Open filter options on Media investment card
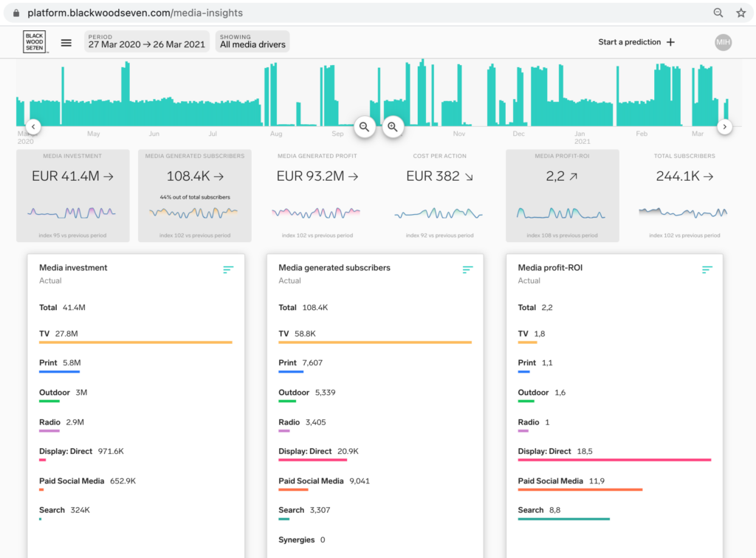Image resolution: width=756 pixels, height=558 pixels. 228,270
